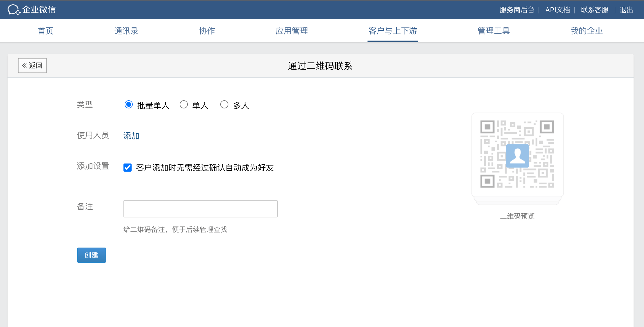The width and height of the screenshot is (644, 327).
Task: Select the 单人 radio option
Action: click(184, 104)
